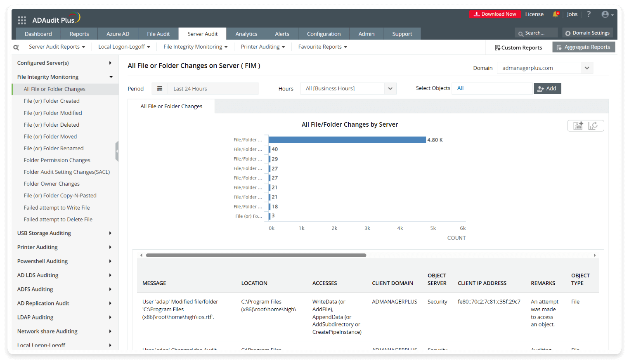Viewport: 629px width, 364px height.
Task: Open Printer Auditing dropdown in toolbar
Action: point(263,47)
